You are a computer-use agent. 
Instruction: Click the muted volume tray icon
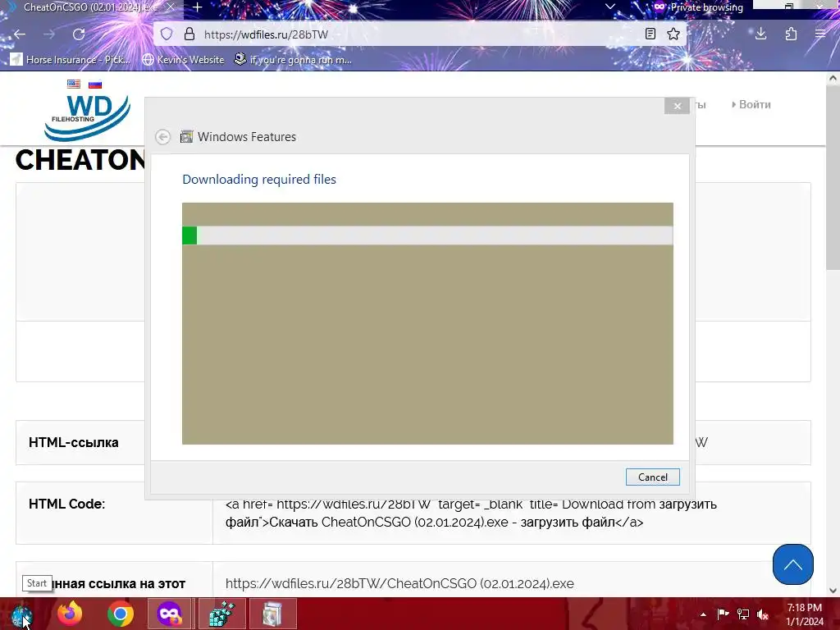pos(763,614)
